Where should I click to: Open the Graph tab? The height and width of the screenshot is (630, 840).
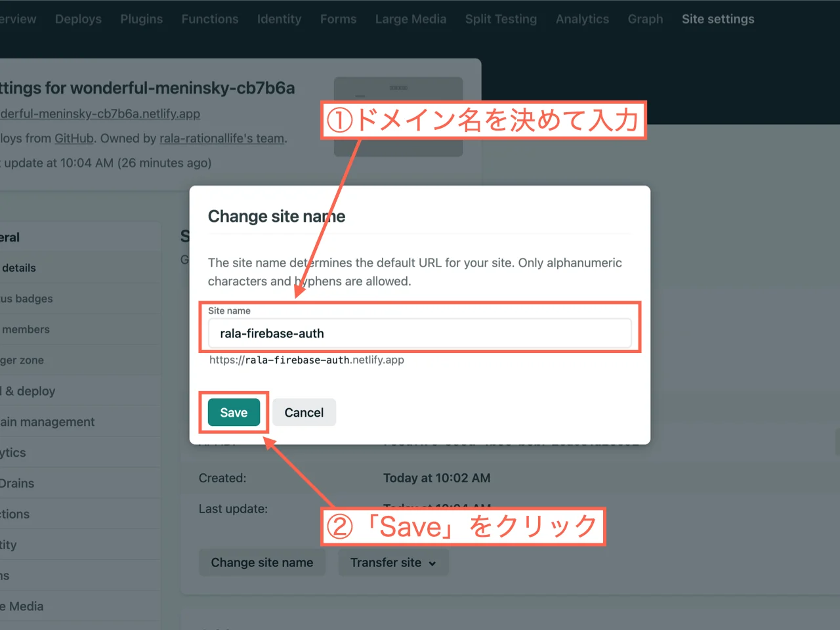point(645,19)
